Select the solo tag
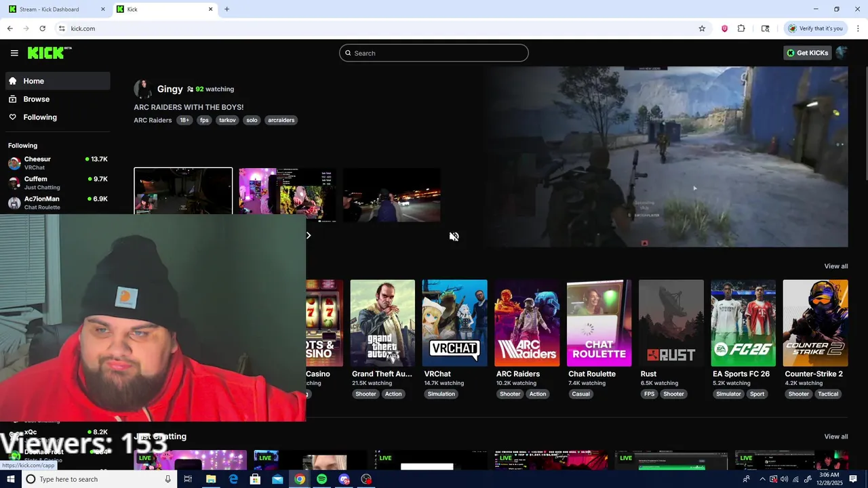 point(252,120)
